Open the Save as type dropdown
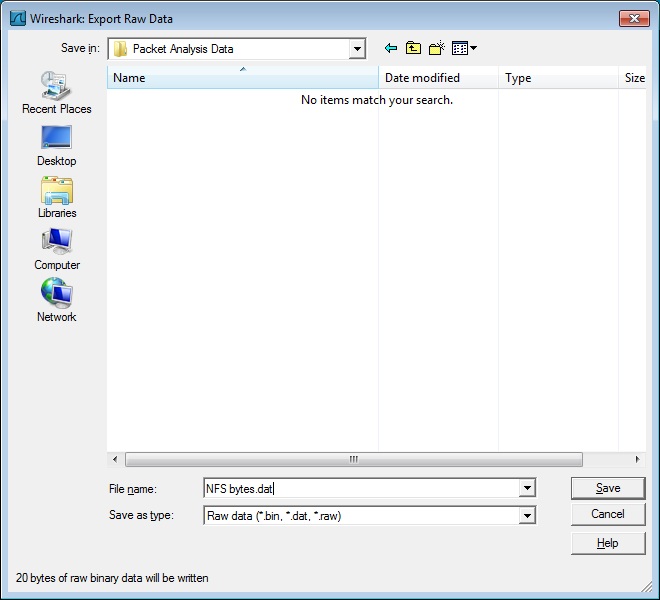660x600 pixels. pyautogui.click(x=527, y=516)
